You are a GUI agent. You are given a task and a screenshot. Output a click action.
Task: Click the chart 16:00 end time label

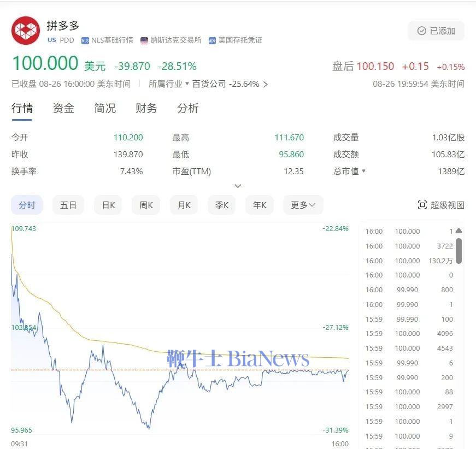340,444
